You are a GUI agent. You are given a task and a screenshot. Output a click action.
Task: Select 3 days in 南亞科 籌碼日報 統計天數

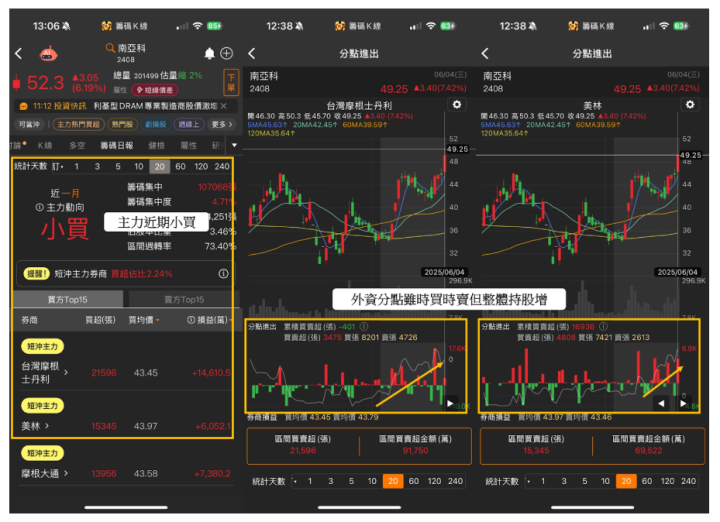point(97,167)
